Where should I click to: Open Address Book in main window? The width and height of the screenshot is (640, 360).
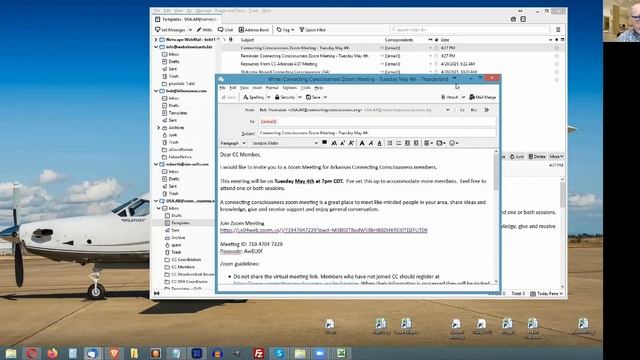click(254, 30)
